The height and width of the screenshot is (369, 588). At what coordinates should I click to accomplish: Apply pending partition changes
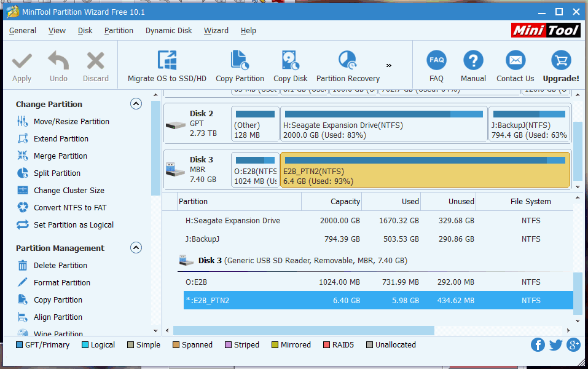pos(22,66)
